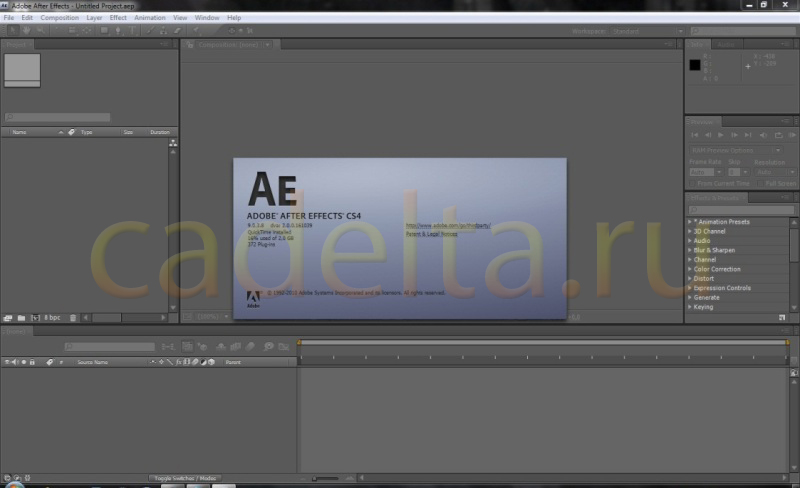Viewport: 800px width, 488px height.
Task: Open Graph Editor in timeline
Action: click(284, 347)
